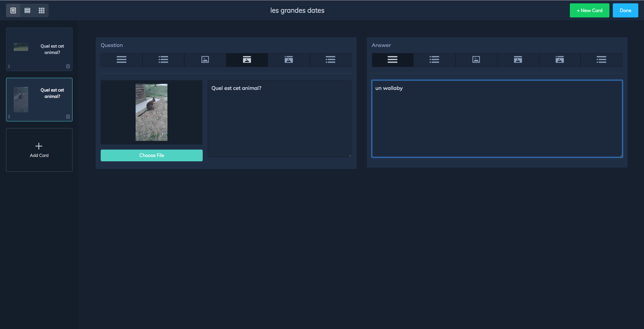Open card 2 thumbnail in sidebar
This screenshot has width=644, height=329.
39,100
